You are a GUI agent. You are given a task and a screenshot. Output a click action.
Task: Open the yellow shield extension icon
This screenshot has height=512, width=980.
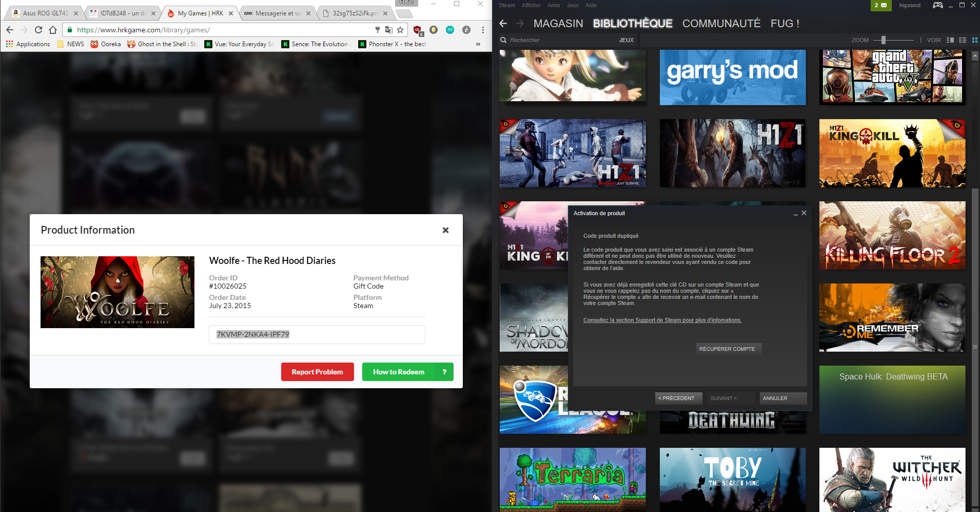(x=434, y=30)
